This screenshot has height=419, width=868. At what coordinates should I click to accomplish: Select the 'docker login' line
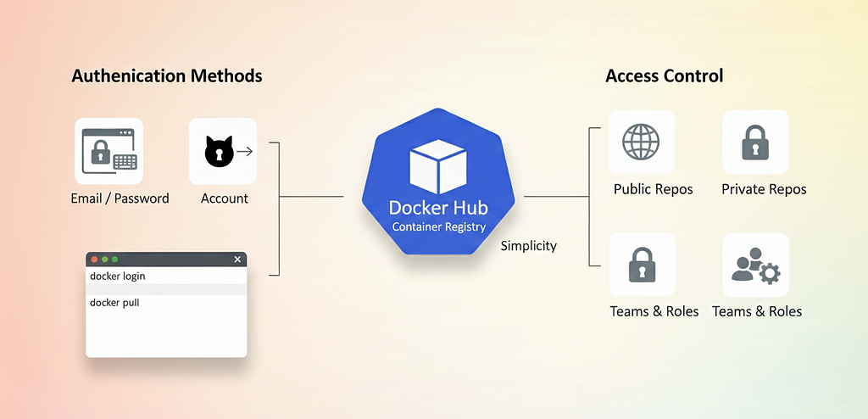click(x=118, y=276)
